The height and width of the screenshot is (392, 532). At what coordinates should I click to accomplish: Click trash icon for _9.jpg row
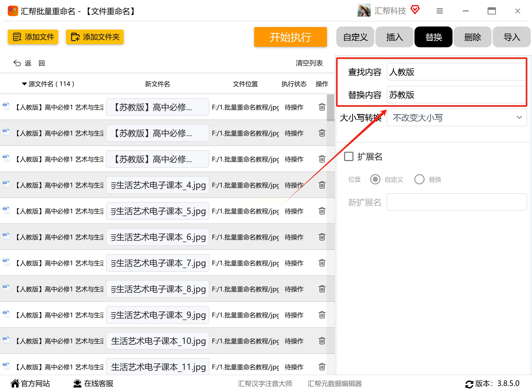click(322, 315)
